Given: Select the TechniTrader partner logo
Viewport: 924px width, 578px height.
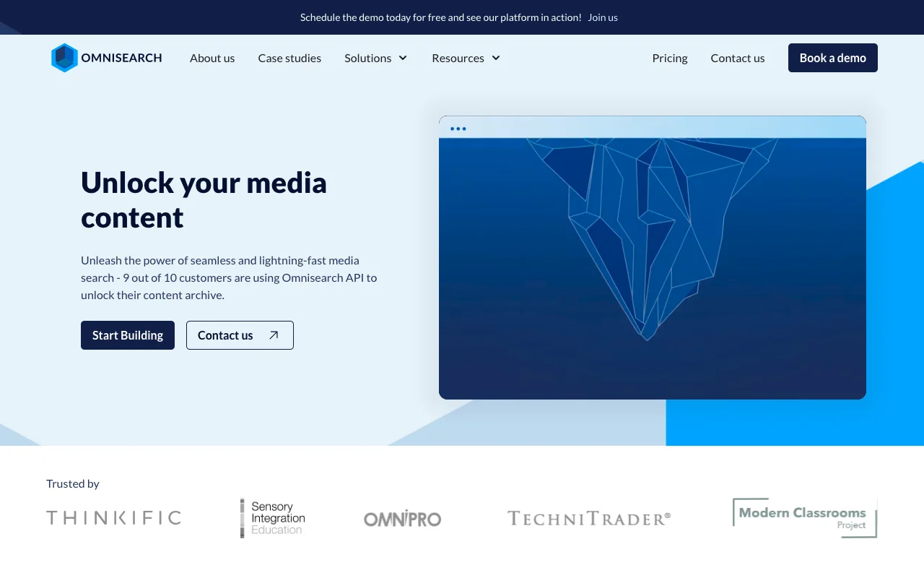Looking at the screenshot, I should click(x=588, y=518).
